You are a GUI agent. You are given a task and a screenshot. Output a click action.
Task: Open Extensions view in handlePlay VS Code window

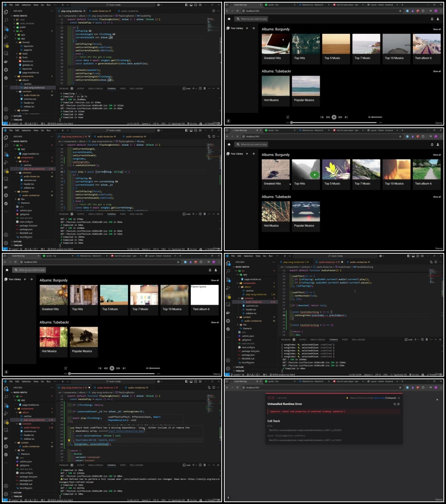(6, 46)
